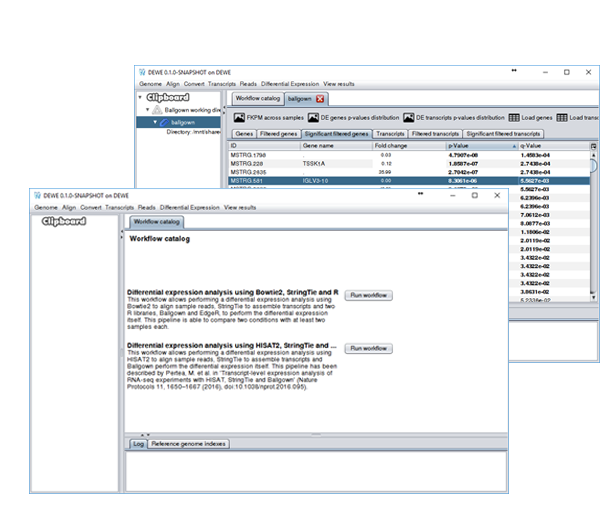Switch to the Reference genome indexes tab
This screenshot has width=600, height=520.
coord(190,443)
